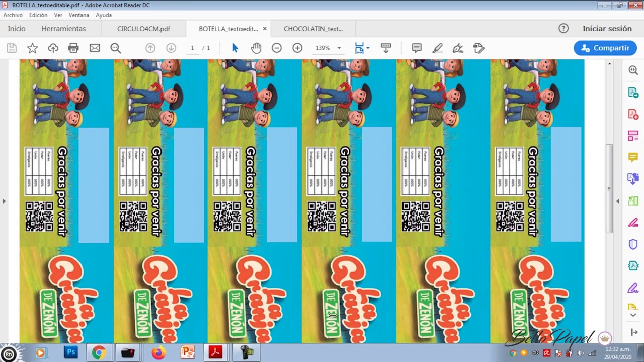Close the BOTELLA_textoedit tab
The height and width of the screenshot is (362, 644).
[265, 29]
